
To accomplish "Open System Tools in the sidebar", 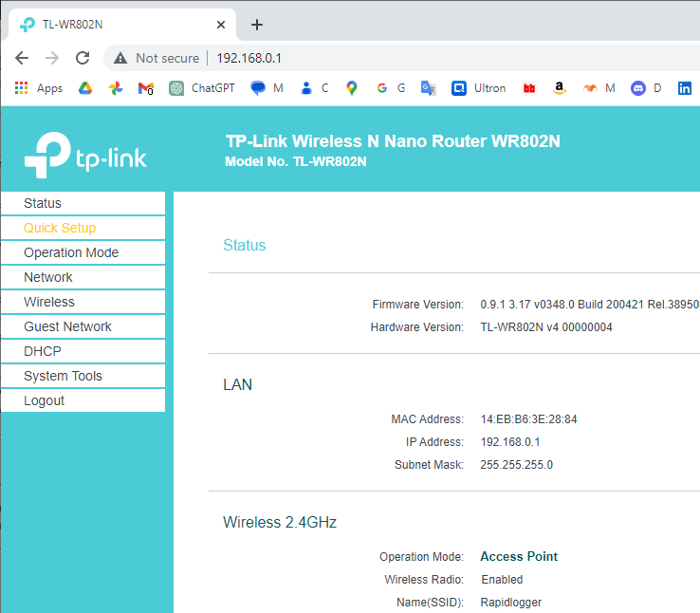I will 83,376.
